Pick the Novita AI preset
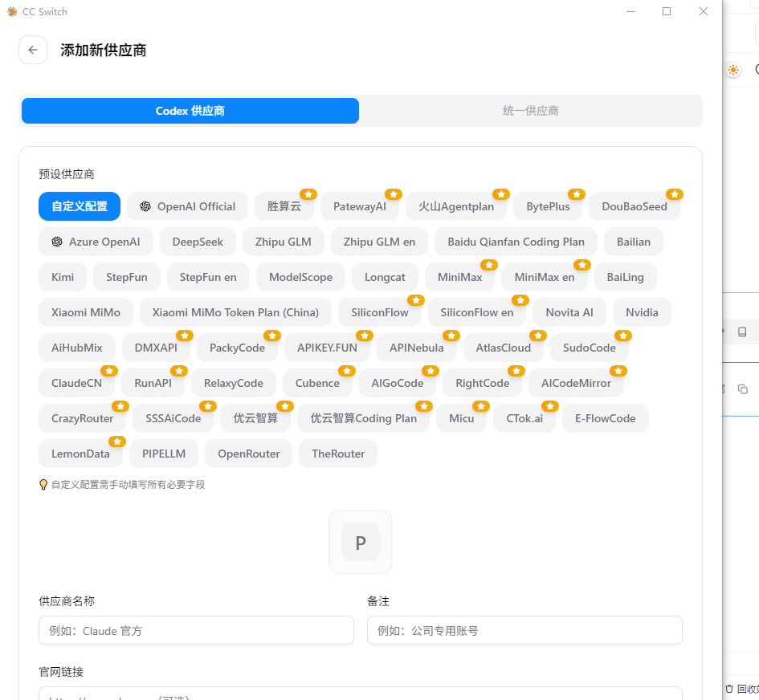Image resolution: width=759 pixels, height=700 pixels. (569, 312)
